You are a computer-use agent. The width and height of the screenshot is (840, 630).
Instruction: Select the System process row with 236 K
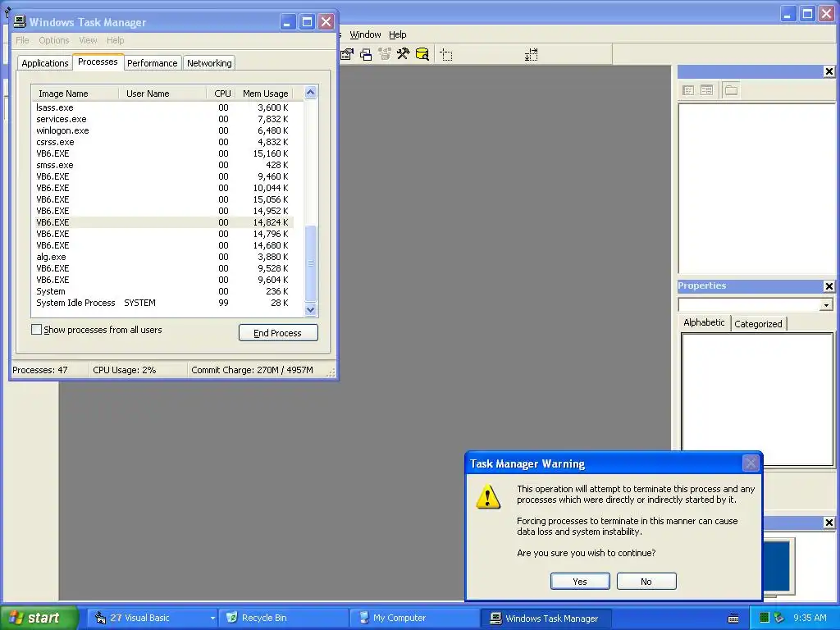[x=163, y=291]
